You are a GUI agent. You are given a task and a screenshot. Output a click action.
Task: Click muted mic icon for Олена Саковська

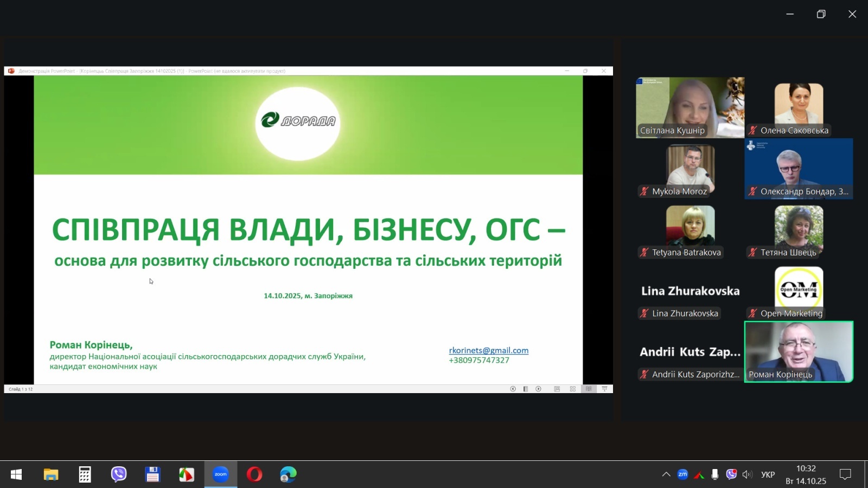752,130
